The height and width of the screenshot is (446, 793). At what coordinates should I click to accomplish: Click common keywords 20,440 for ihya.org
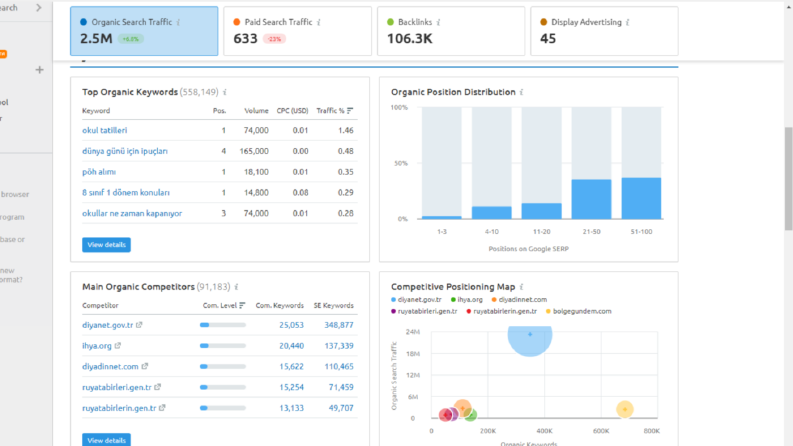coord(291,346)
